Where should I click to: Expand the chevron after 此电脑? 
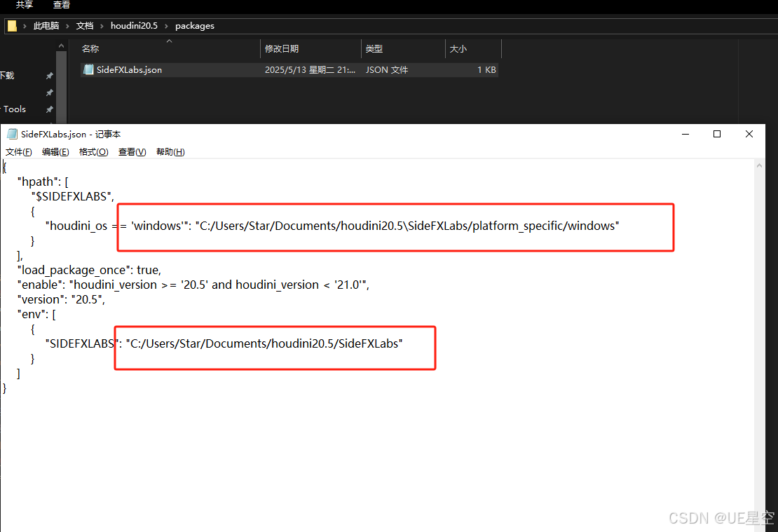pos(67,26)
